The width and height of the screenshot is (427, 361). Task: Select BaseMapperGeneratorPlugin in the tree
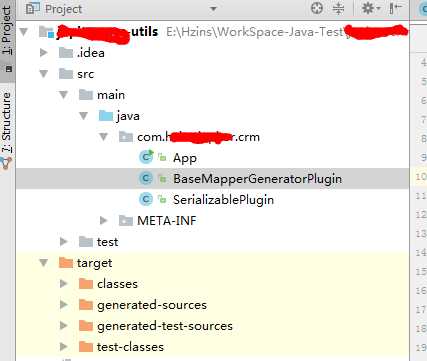click(x=257, y=179)
